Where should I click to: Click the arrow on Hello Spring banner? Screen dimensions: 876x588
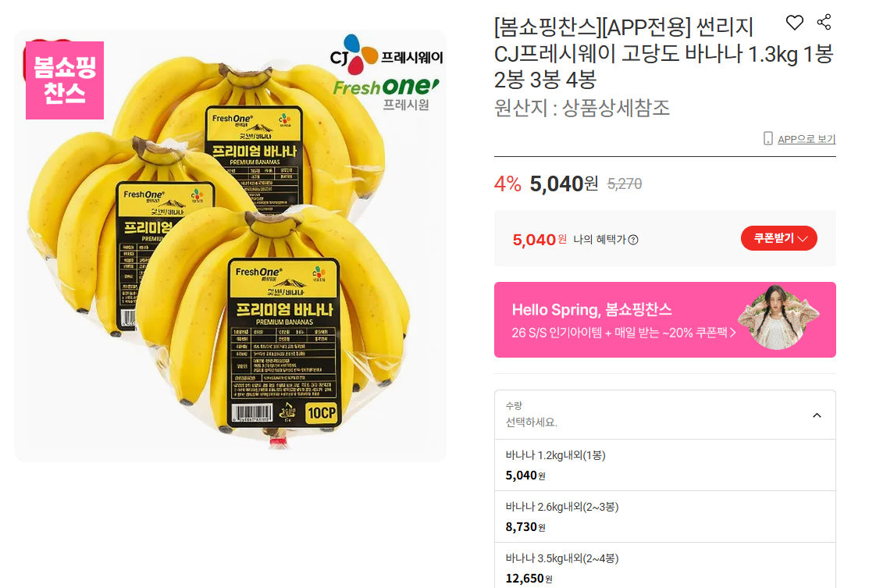click(733, 333)
